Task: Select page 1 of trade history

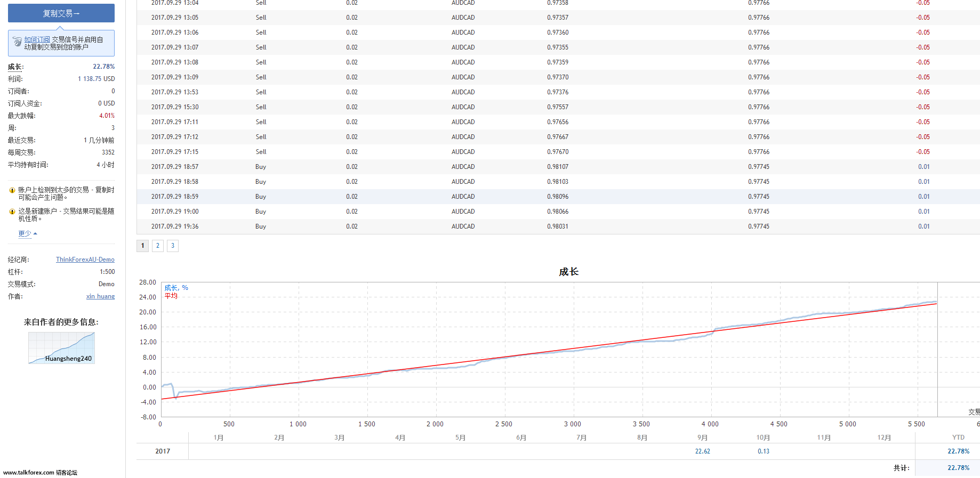Action: click(x=142, y=246)
